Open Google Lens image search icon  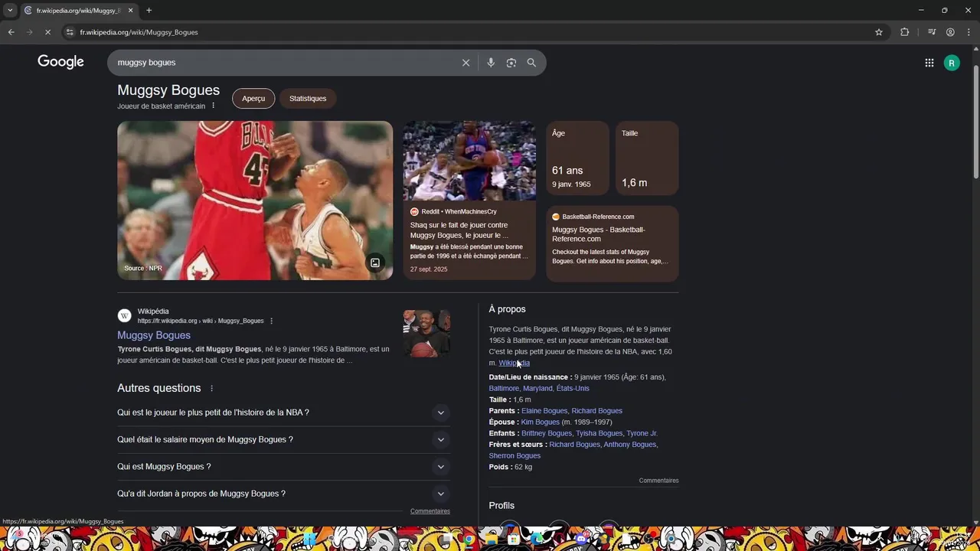click(x=511, y=63)
